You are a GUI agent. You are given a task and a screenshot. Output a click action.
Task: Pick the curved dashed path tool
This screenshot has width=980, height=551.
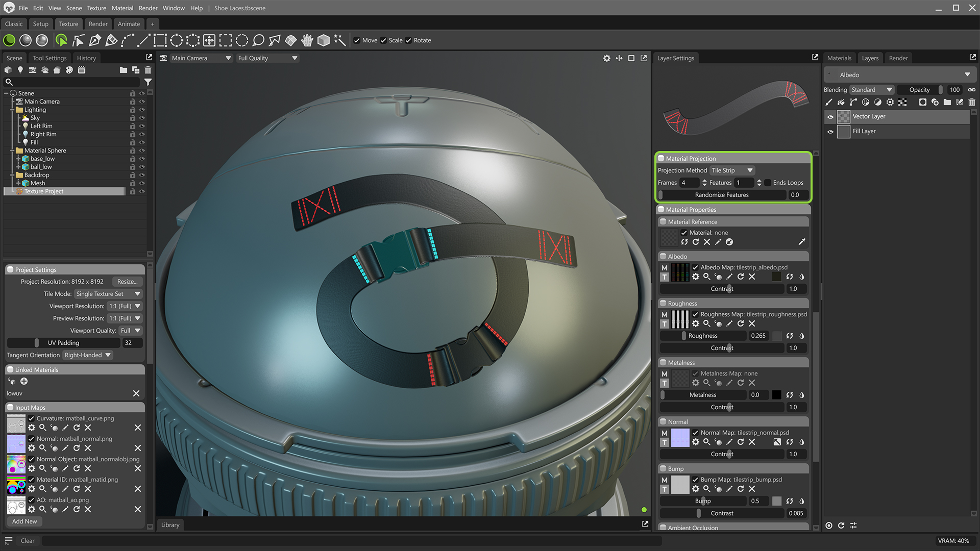pos(128,40)
